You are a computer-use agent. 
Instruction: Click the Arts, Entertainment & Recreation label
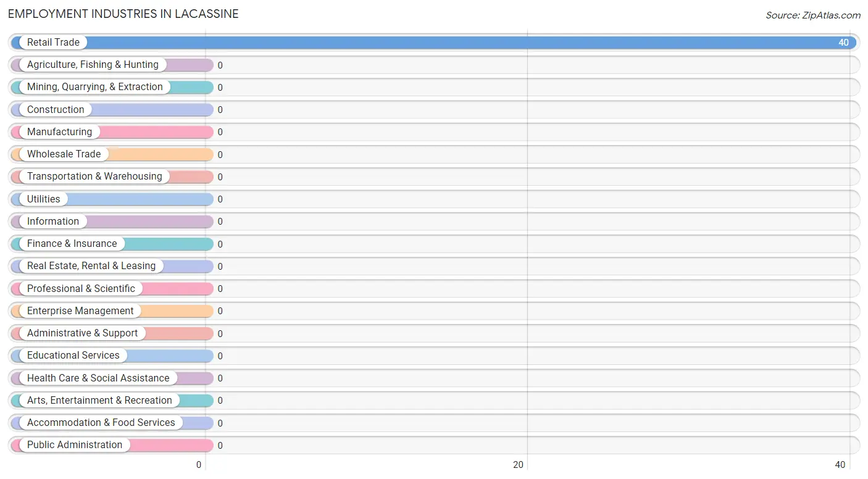click(x=99, y=401)
